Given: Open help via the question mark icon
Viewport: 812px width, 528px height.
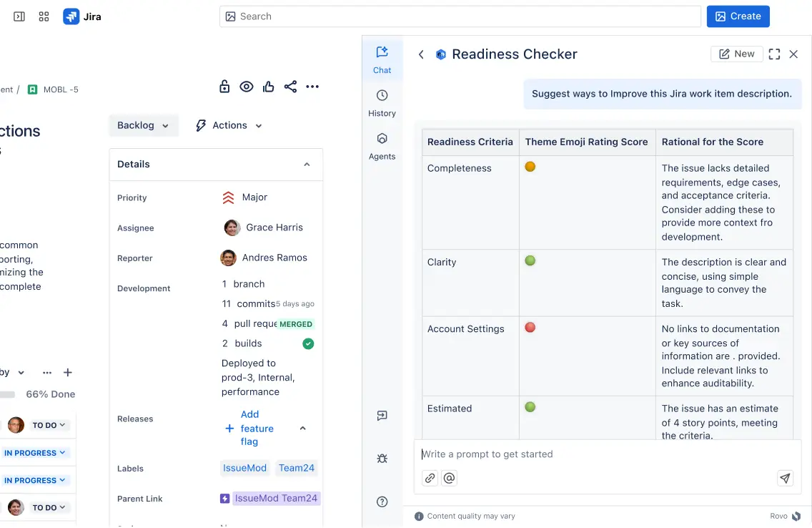Looking at the screenshot, I should (x=382, y=502).
